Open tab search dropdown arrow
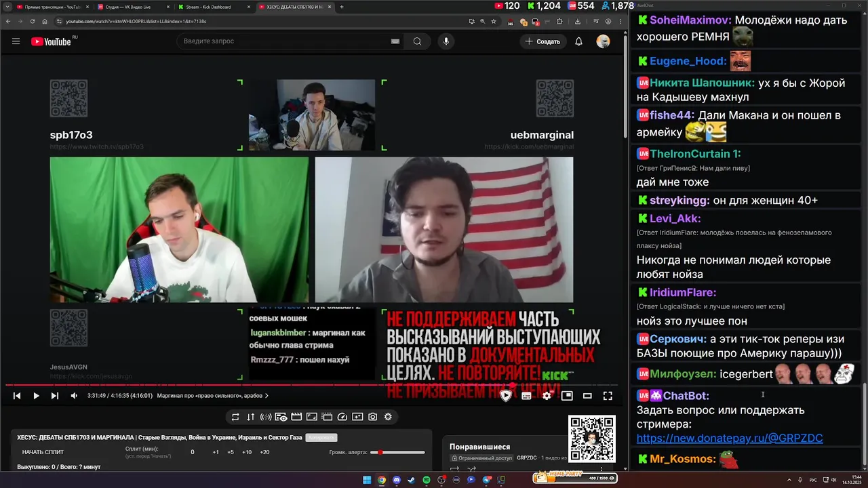This screenshot has width=868, height=488. tap(6, 7)
